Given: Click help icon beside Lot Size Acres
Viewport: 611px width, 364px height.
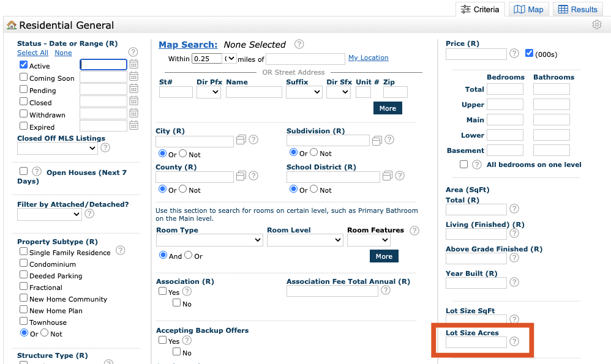Looking at the screenshot, I should click(x=514, y=341).
